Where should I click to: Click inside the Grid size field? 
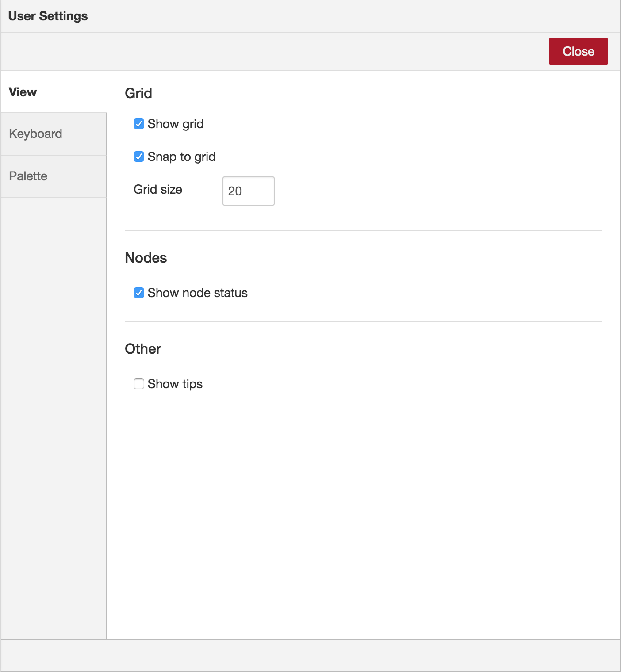(x=248, y=191)
